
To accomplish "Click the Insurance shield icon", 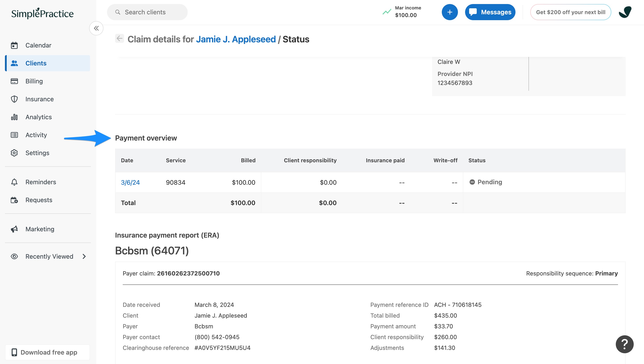I will pos(14,99).
